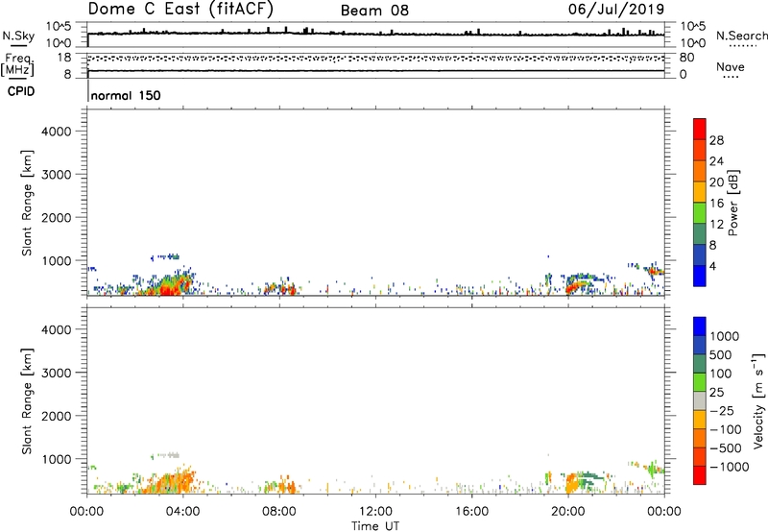The width and height of the screenshot is (768, 532).
Task: Click the blue 1000 m/s Velocity colorbar segment
Action: pyautogui.click(x=700, y=326)
